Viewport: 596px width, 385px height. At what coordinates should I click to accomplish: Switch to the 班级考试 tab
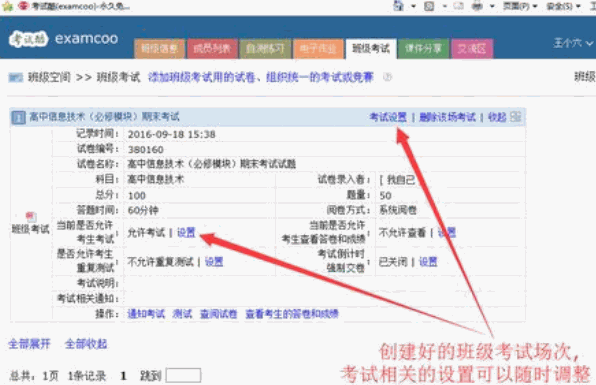371,49
